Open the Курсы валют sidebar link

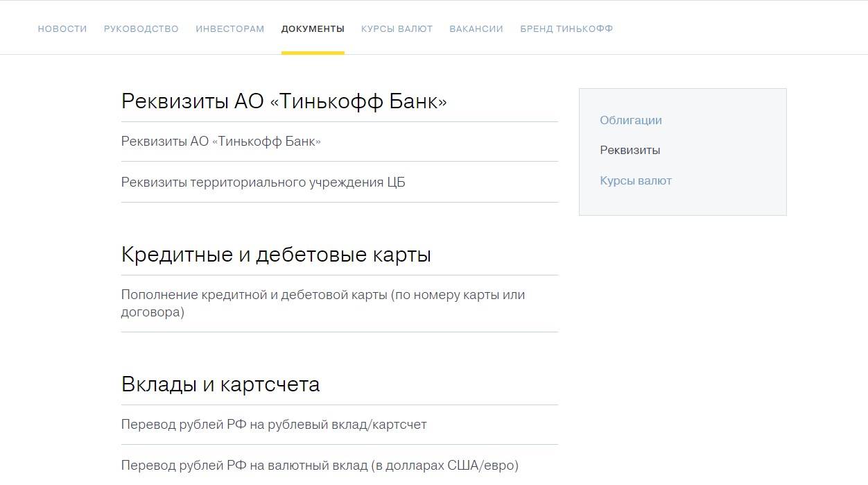tap(636, 180)
